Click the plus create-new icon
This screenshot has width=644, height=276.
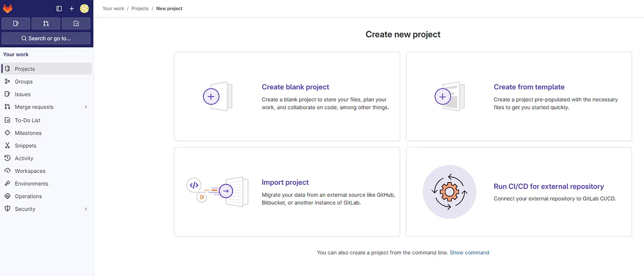pyautogui.click(x=72, y=9)
